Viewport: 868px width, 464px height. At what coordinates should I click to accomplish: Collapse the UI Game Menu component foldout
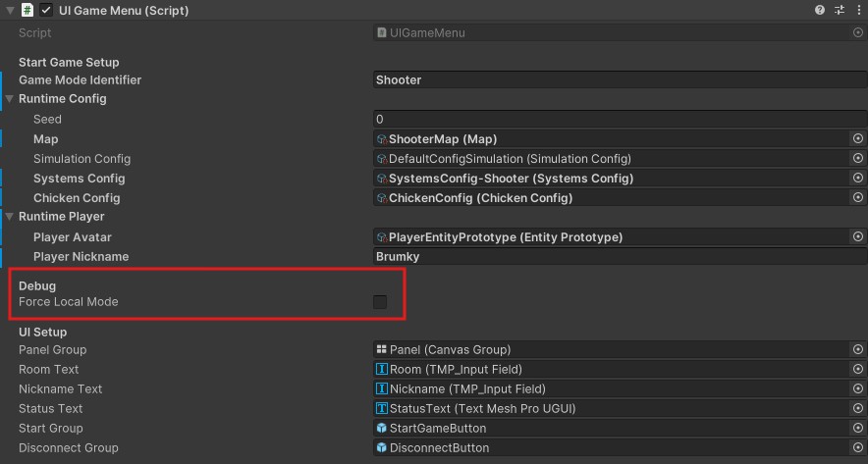[x=9, y=10]
